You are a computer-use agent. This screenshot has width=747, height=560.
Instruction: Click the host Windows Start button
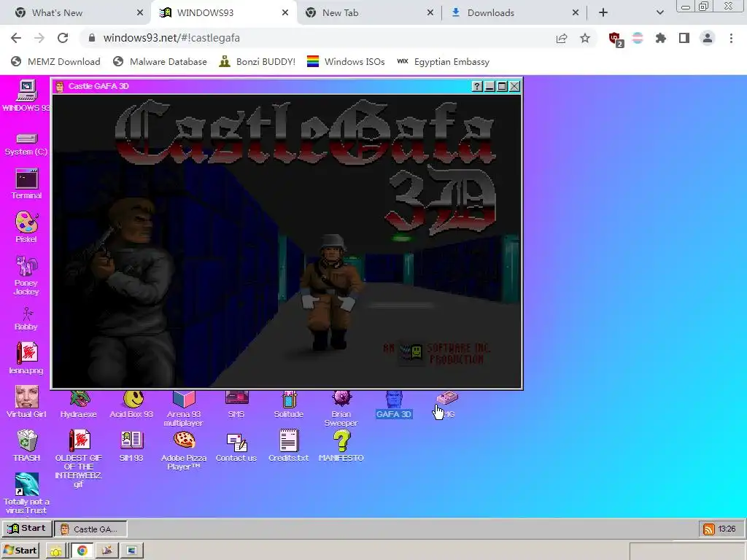[x=20, y=551]
